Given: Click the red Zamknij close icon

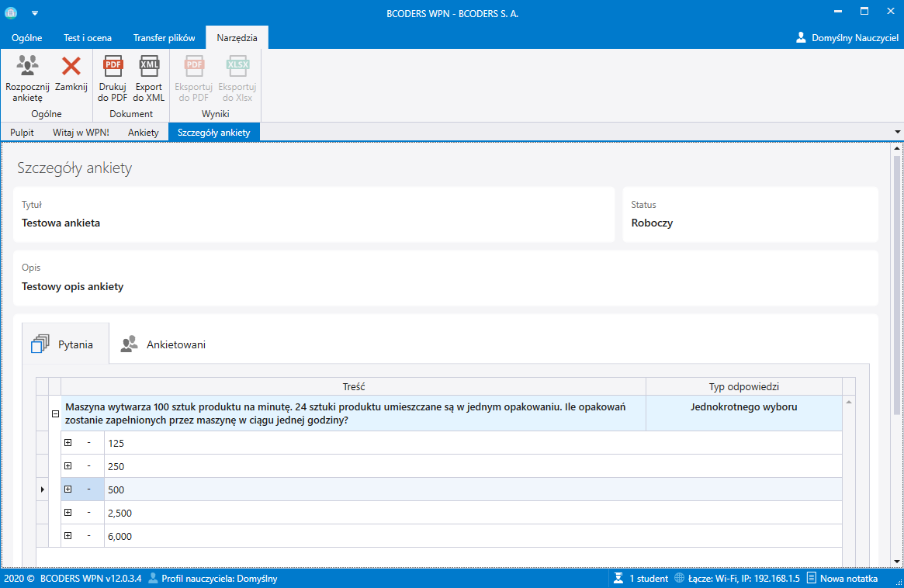Looking at the screenshot, I should (71, 66).
